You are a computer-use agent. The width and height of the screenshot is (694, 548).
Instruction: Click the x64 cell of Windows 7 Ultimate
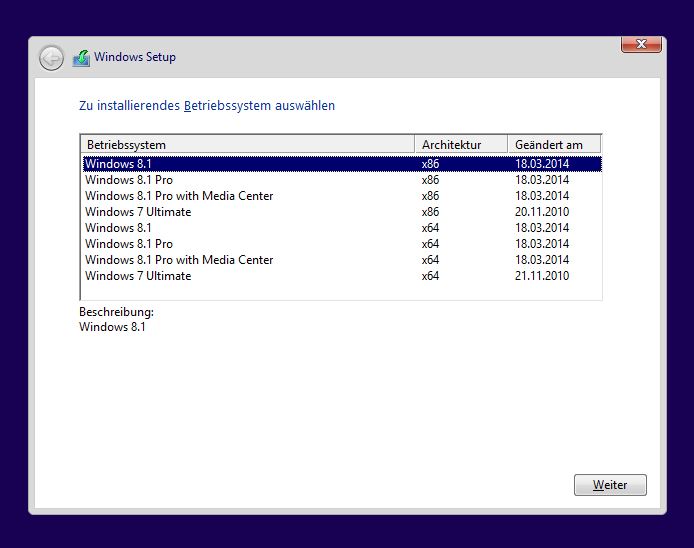[x=430, y=275]
